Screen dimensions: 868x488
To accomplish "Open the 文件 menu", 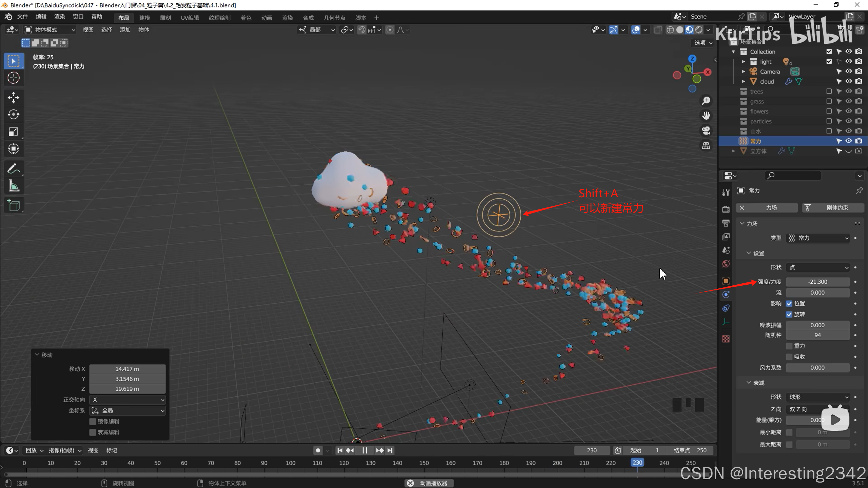I will click(22, 17).
